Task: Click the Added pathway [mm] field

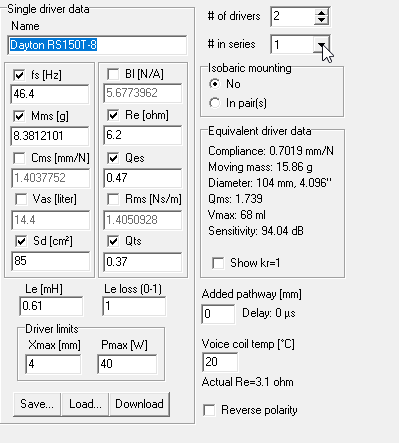Action: [218, 314]
